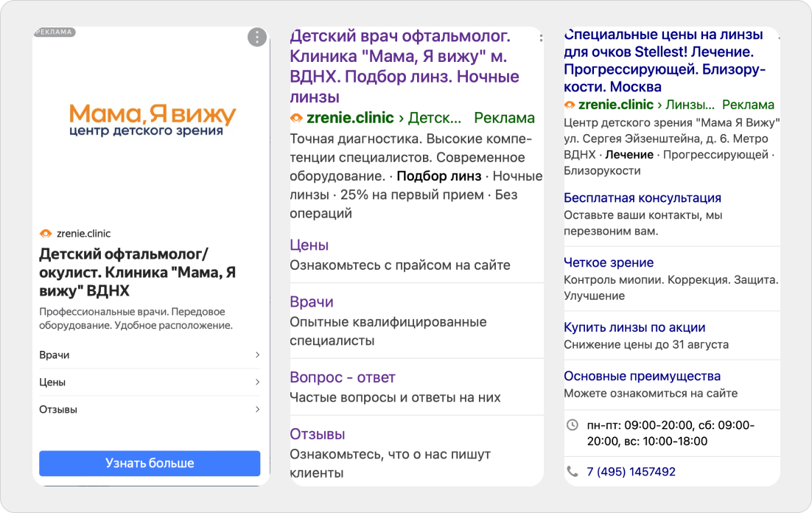
Task: Open the Четкое зрение sitelink
Action: tap(609, 262)
